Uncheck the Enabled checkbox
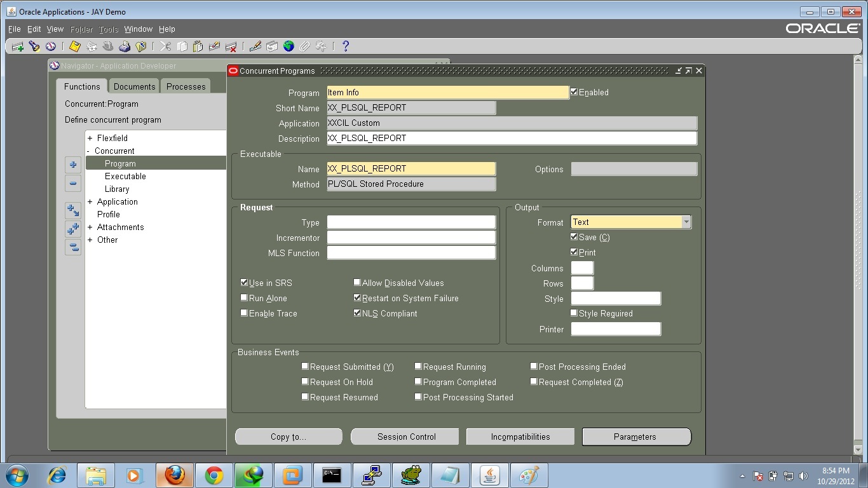This screenshot has width=868, height=488. [x=574, y=92]
